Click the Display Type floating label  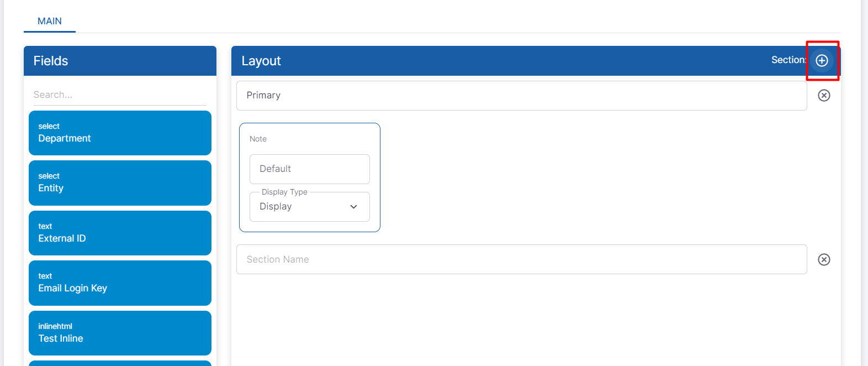284,192
